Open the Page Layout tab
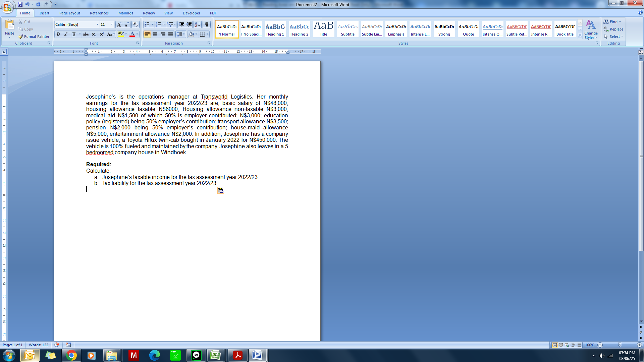The height and width of the screenshot is (362, 644). pyautogui.click(x=70, y=13)
